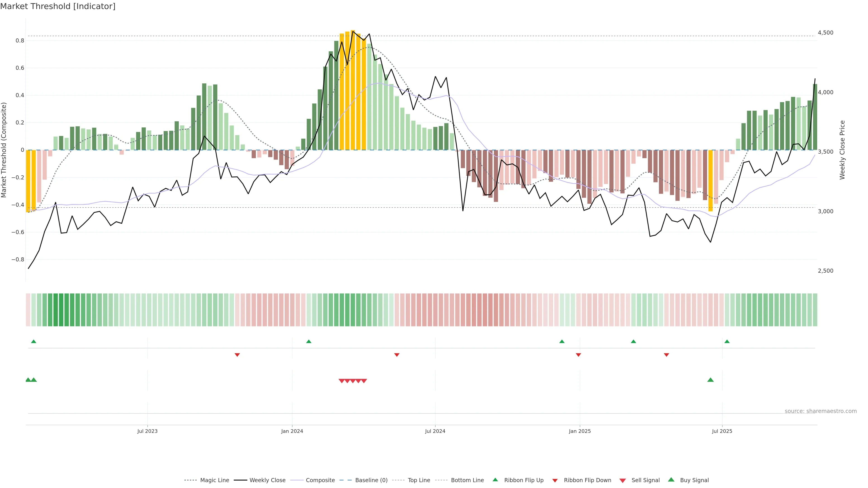Hide the Composite line via legend
Viewport: 868px width, 488px height.
click(320, 480)
